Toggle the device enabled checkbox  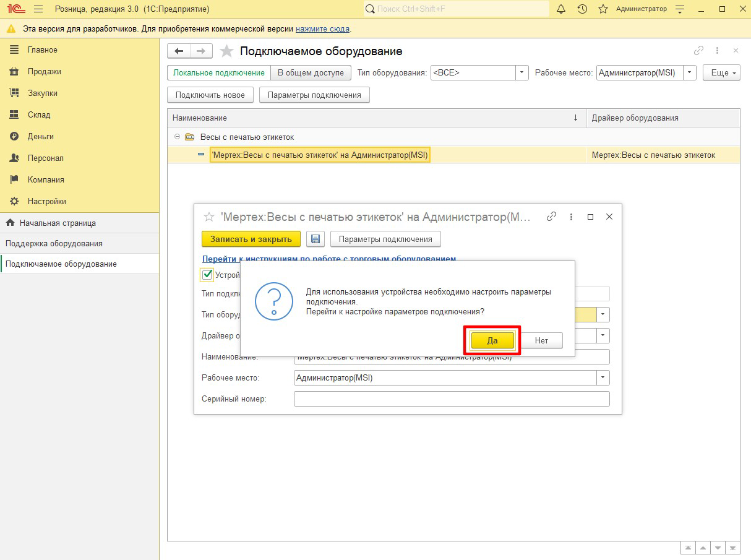208,275
